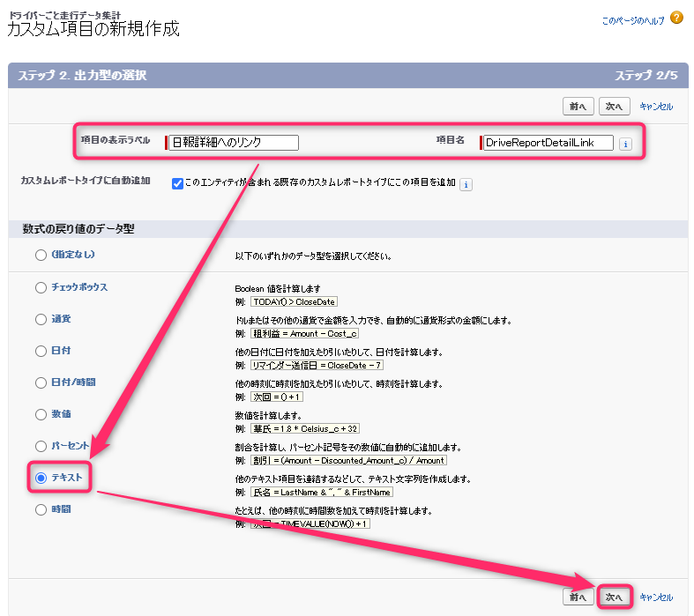
Task: Click the bottom 次へ button
Action: (x=614, y=597)
